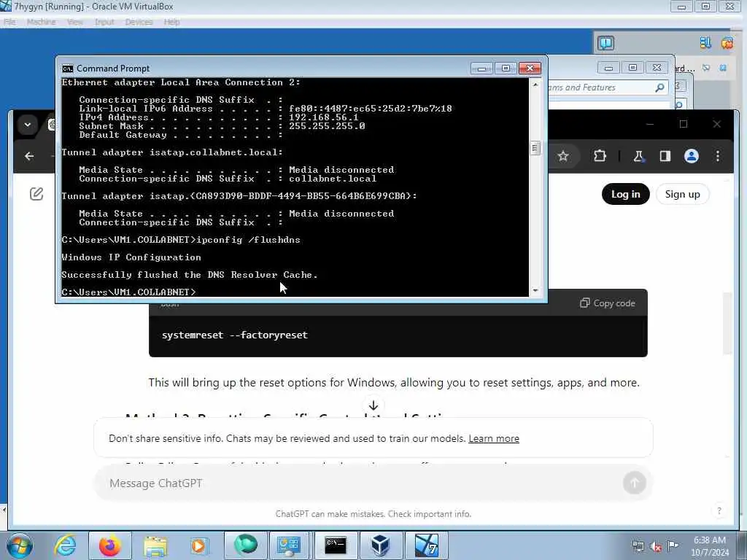Click the search magnifier in Programs and Features
The width and height of the screenshot is (747, 560).
pos(659,87)
